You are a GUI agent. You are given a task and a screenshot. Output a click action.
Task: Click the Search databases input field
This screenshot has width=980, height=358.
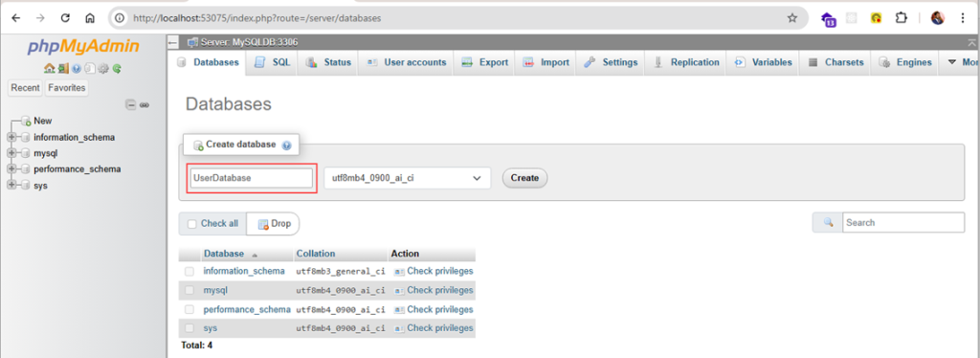coord(903,222)
